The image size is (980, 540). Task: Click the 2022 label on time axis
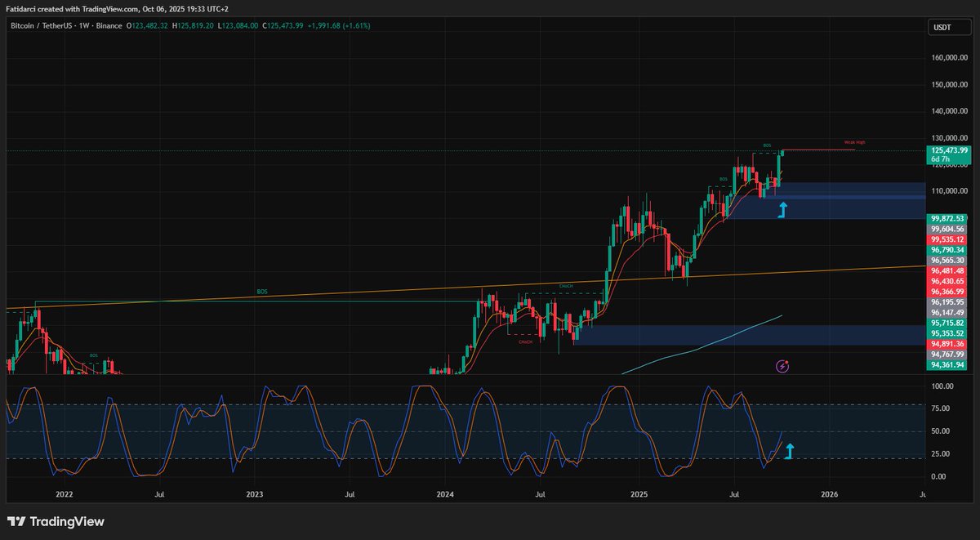coord(64,494)
